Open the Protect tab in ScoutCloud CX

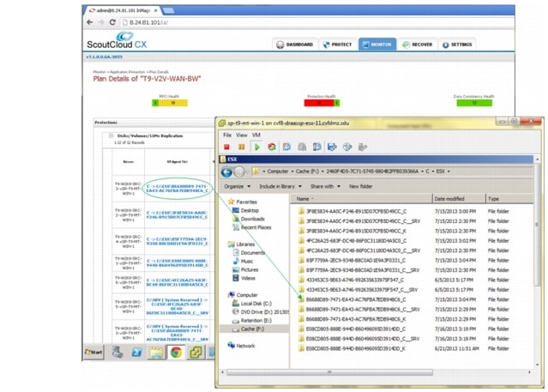338,45
